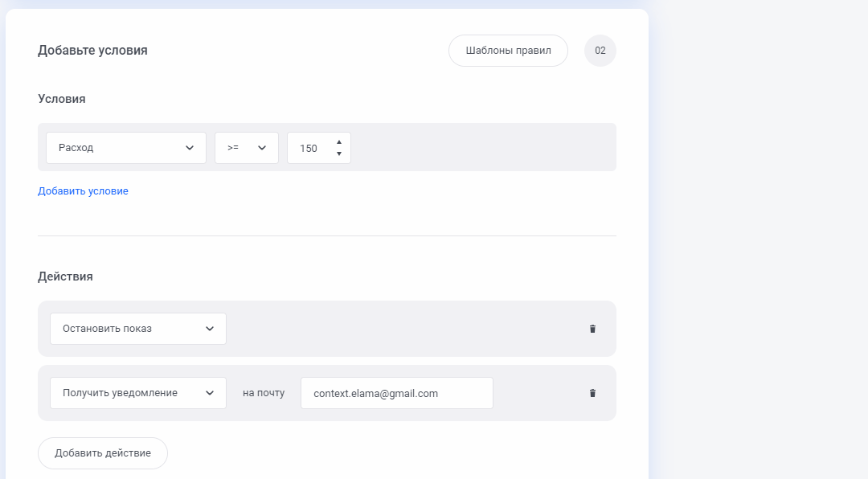This screenshot has height=479, width=868.
Task: Remove the email notification action via trash icon
Action: click(x=592, y=393)
